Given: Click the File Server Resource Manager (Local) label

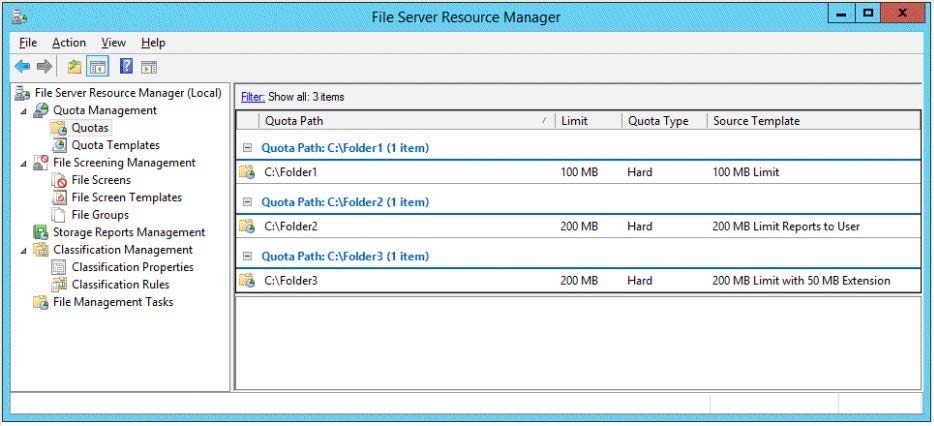Looking at the screenshot, I should tap(128, 93).
